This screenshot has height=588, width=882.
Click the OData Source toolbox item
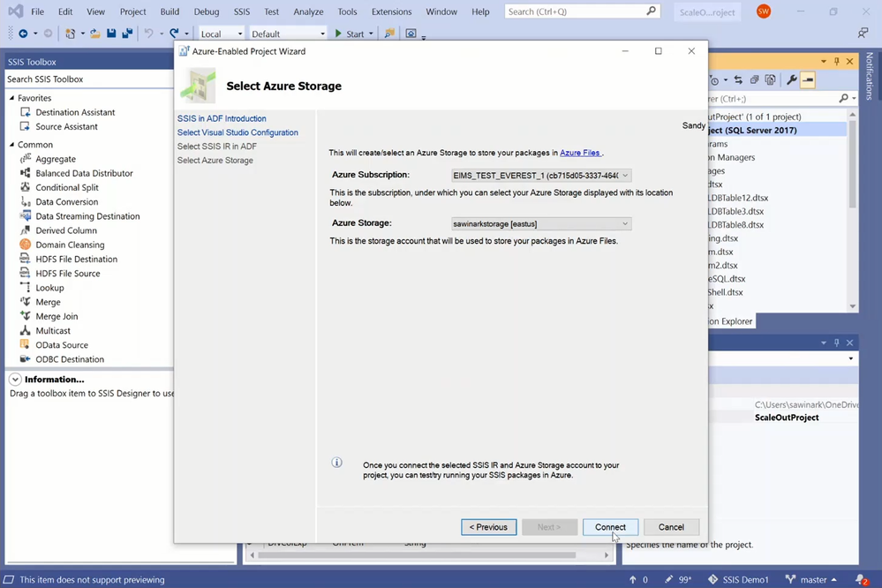click(x=61, y=345)
